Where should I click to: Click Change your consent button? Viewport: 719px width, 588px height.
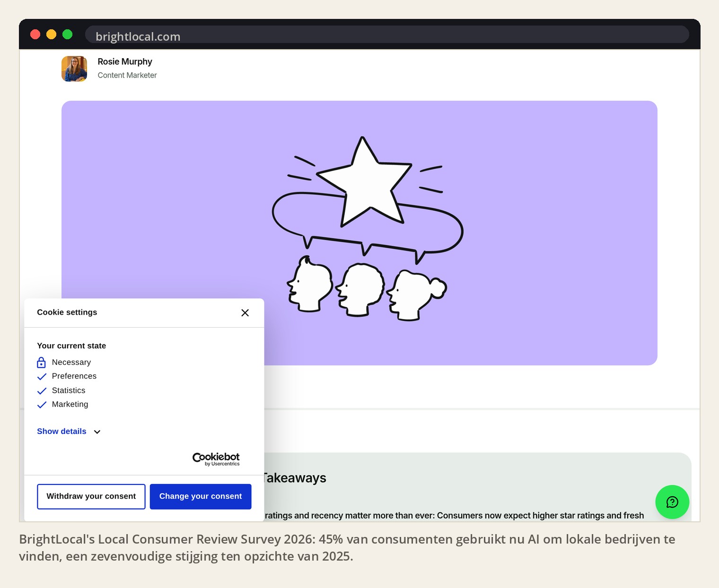(x=201, y=497)
